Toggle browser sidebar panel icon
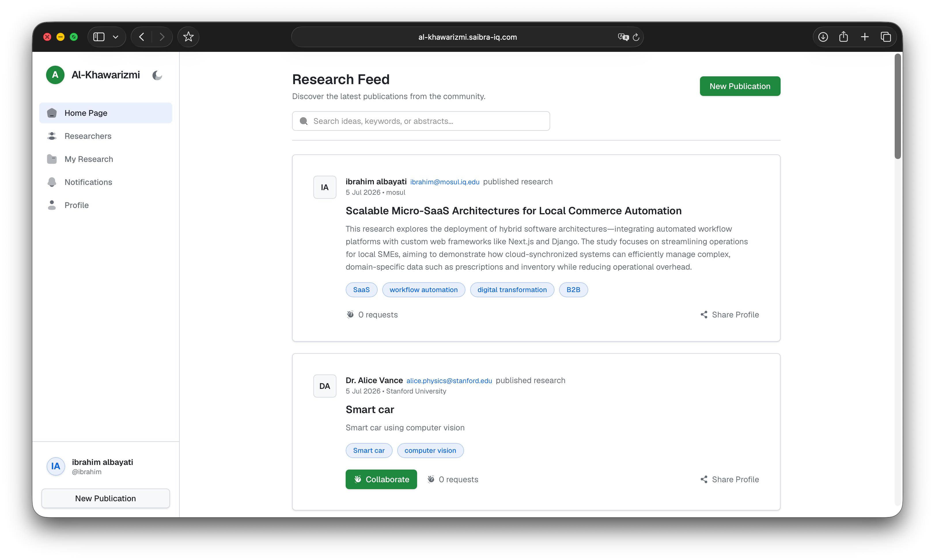Viewport: 935px width, 560px height. click(99, 37)
